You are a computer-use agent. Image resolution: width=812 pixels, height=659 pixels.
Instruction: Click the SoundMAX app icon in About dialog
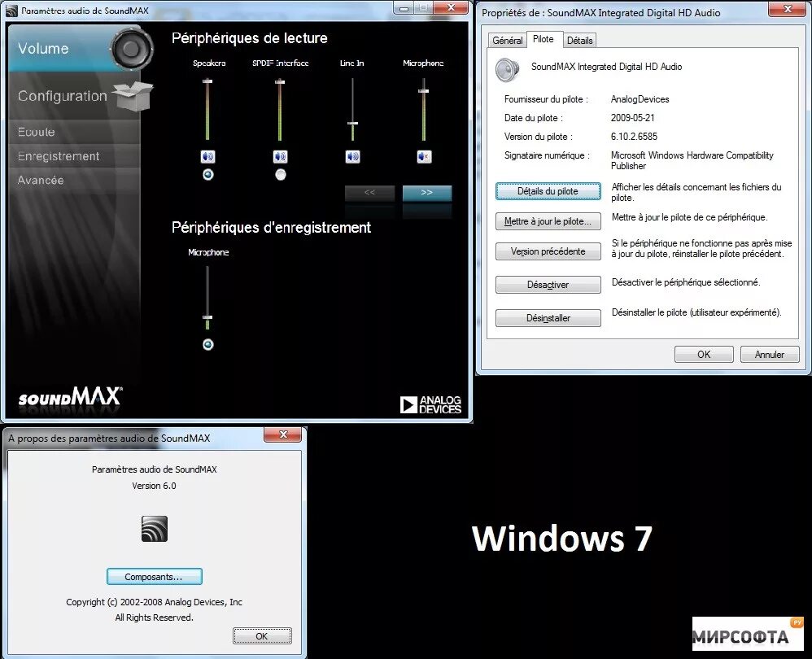pos(155,529)
